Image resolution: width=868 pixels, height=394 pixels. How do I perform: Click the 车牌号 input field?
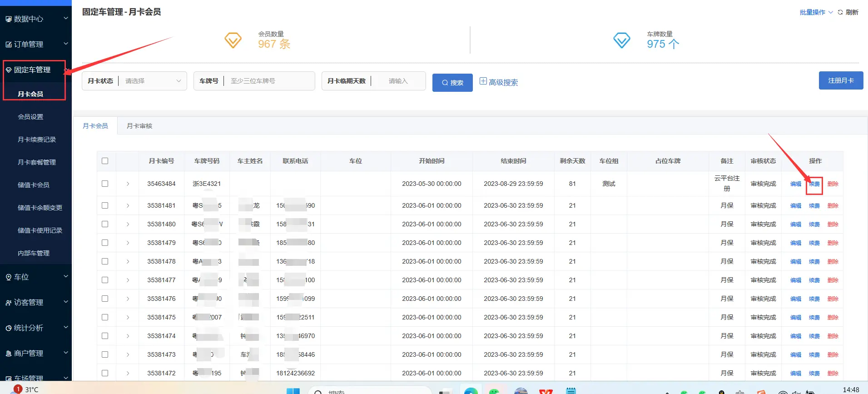(269, 81)
